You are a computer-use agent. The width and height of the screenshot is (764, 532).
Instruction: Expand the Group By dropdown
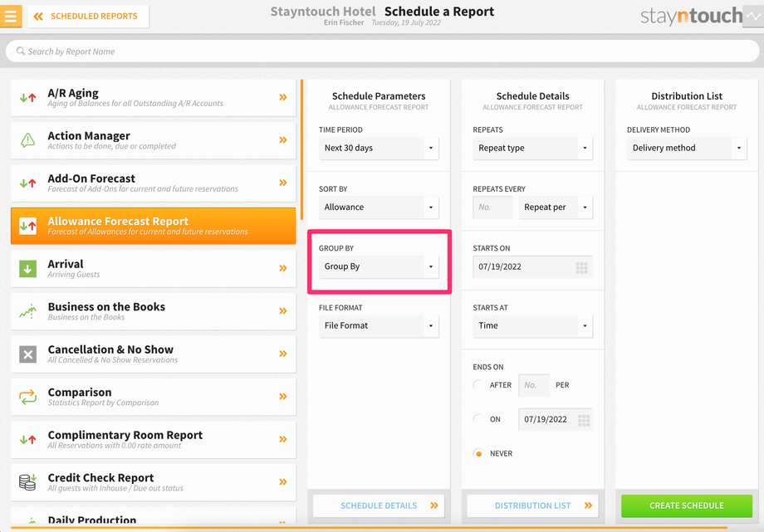point(379,266)
